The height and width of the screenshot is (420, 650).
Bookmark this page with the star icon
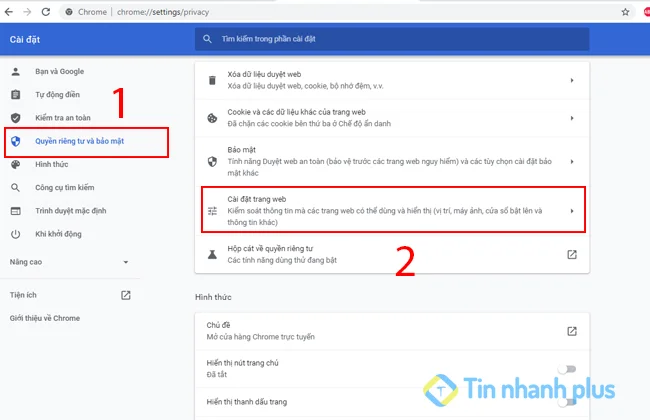click(x=625, y=12)
